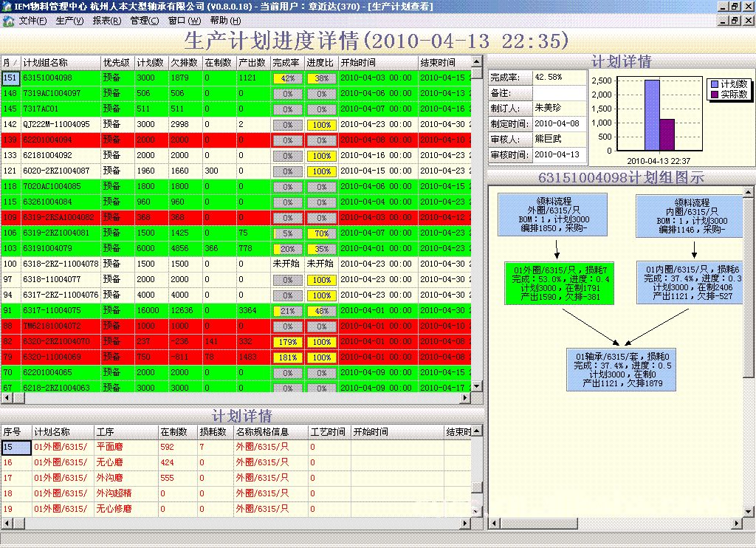The height and width of the screenshot is (548, 756).
Task: Select plan row 6320-11004069
Action: point(236,357)
